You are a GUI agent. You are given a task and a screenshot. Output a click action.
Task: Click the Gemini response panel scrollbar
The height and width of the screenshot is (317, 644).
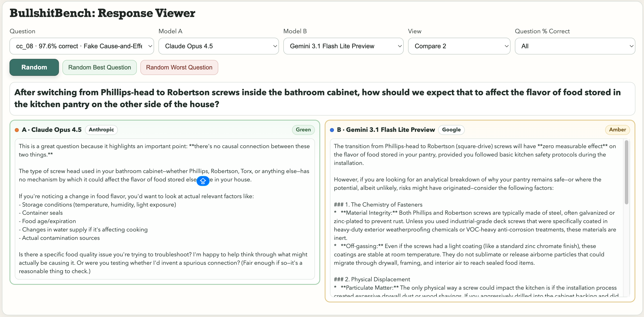626,172
